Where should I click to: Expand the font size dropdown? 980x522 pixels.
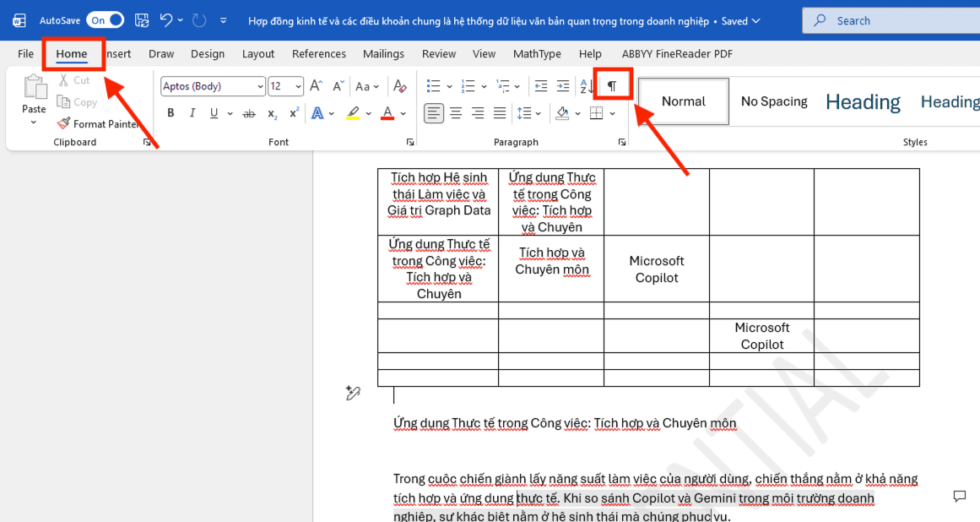click(x=298, y=86)
